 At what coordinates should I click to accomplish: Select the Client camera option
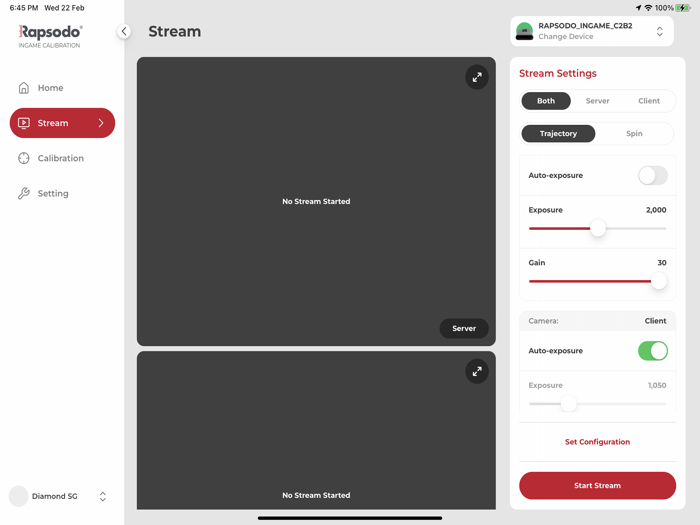click(x=649, y=101)
